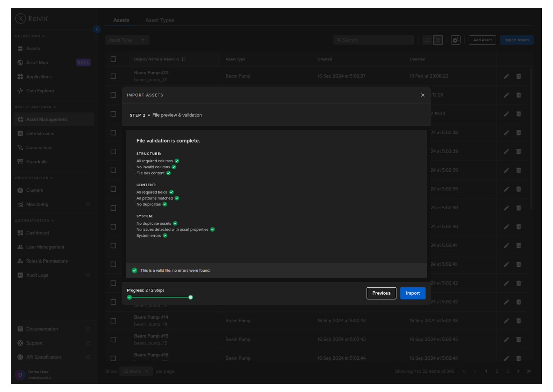Click the Previous button

pyautogui.click(x=381, y=293)
